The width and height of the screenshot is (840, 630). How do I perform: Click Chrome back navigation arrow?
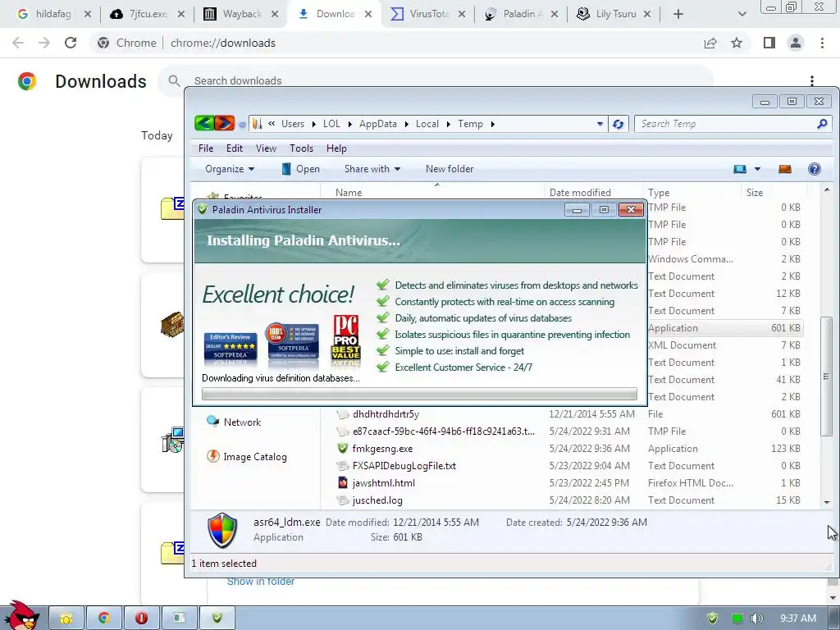click(x=18, y=43)
